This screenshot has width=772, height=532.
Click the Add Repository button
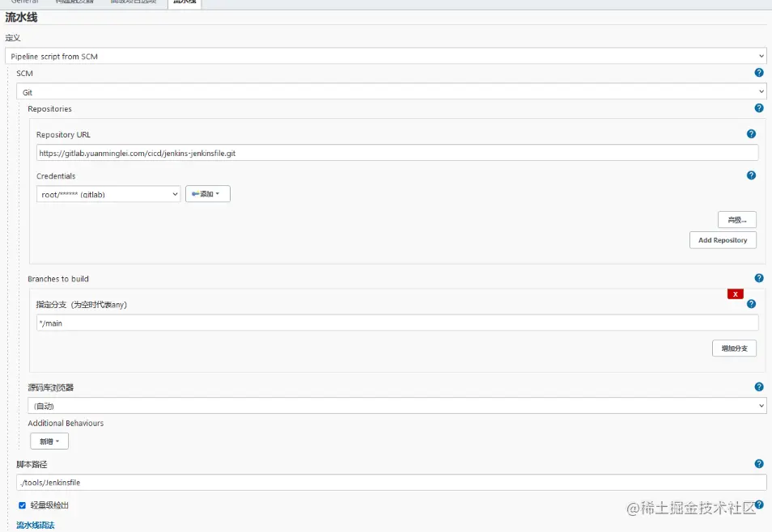(723, 240)
